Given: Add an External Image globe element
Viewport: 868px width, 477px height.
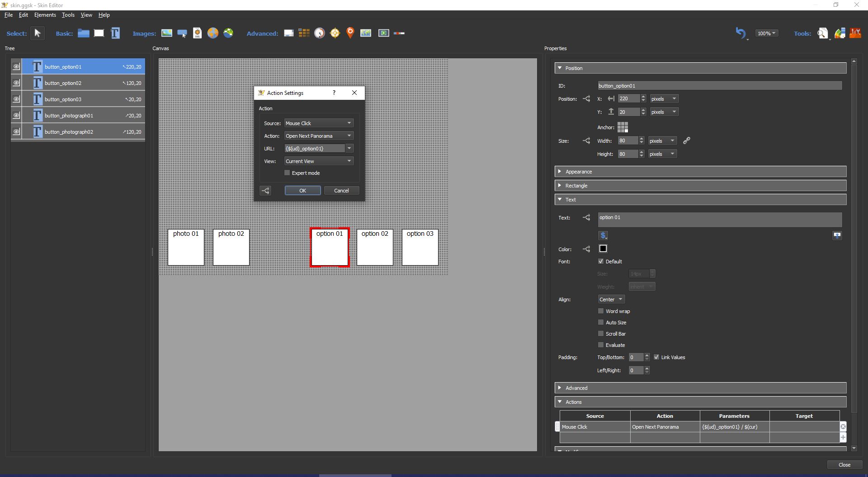Looking at the screenshot, I should click(213, 33).
